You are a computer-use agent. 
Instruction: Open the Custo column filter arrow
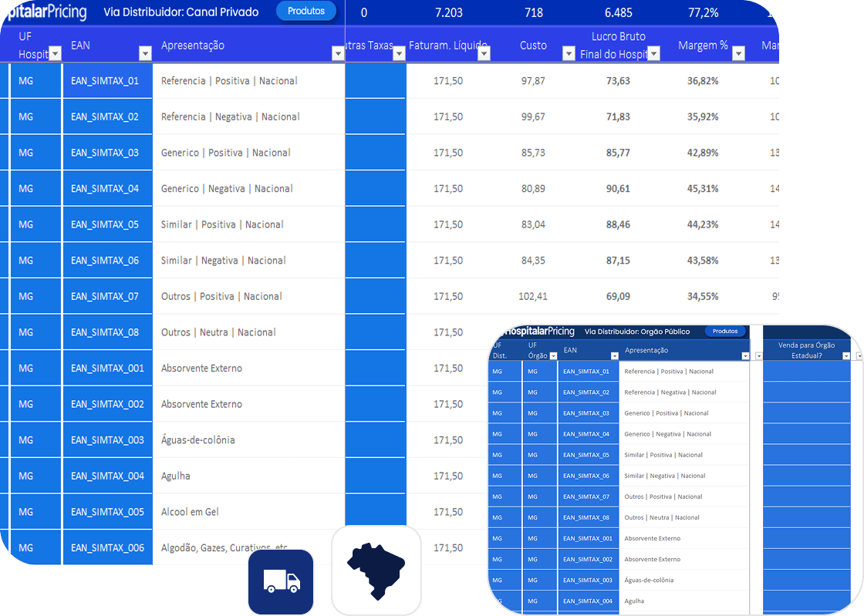(569, 54)
